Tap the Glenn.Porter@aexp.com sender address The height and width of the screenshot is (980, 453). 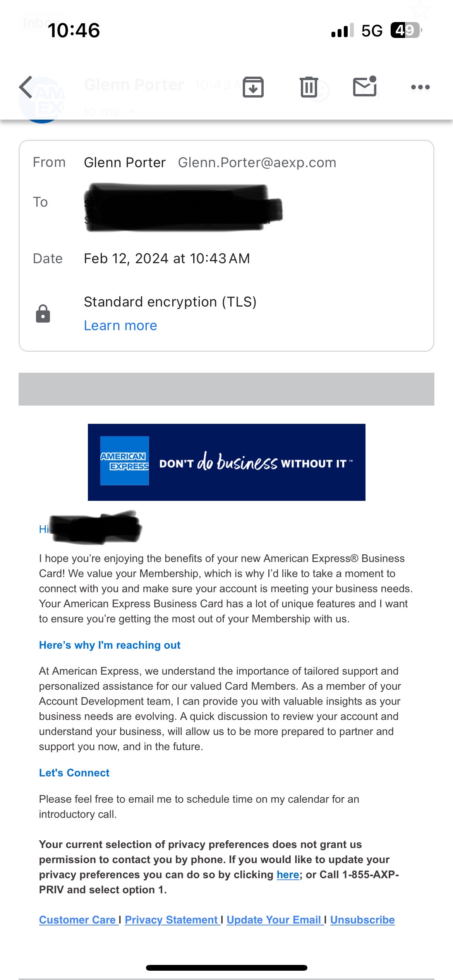coord(257,163)
